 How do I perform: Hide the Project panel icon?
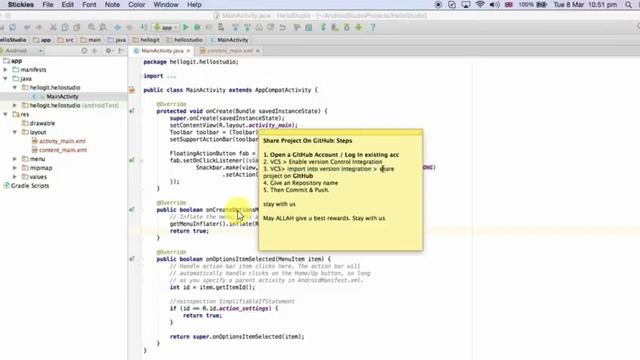pyautogui.click(x=121, y=51)
